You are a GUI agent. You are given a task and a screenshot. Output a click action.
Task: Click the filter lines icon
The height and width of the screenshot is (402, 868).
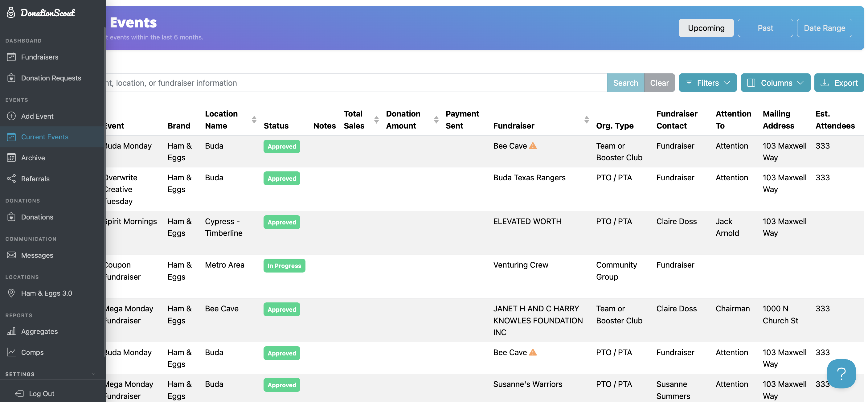(689, 83)
